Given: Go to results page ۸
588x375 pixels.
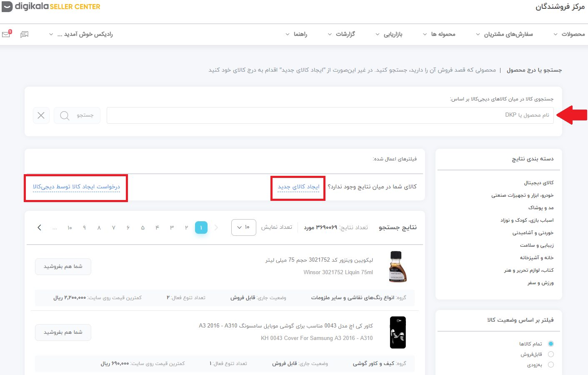Looking at the screenshot, I should tap(99, 227).
